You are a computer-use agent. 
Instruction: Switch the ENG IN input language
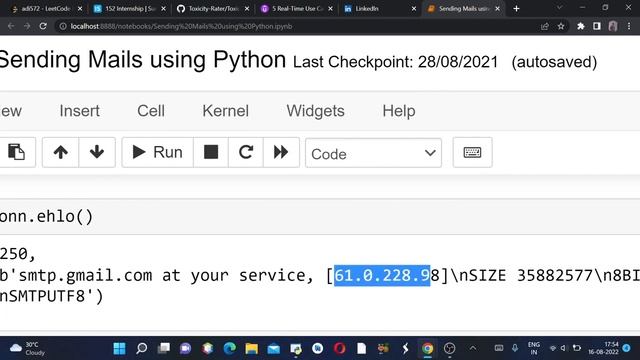tap(533, 348)
